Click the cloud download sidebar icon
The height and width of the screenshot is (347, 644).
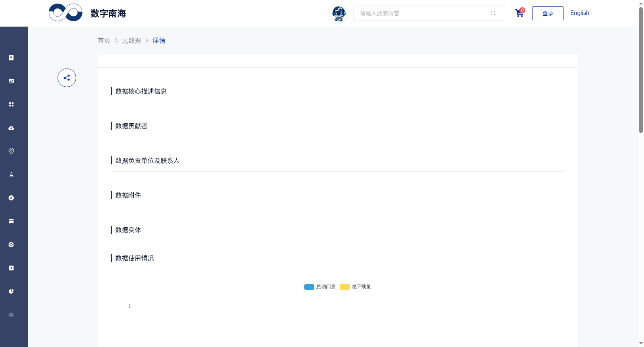(11, 128)
